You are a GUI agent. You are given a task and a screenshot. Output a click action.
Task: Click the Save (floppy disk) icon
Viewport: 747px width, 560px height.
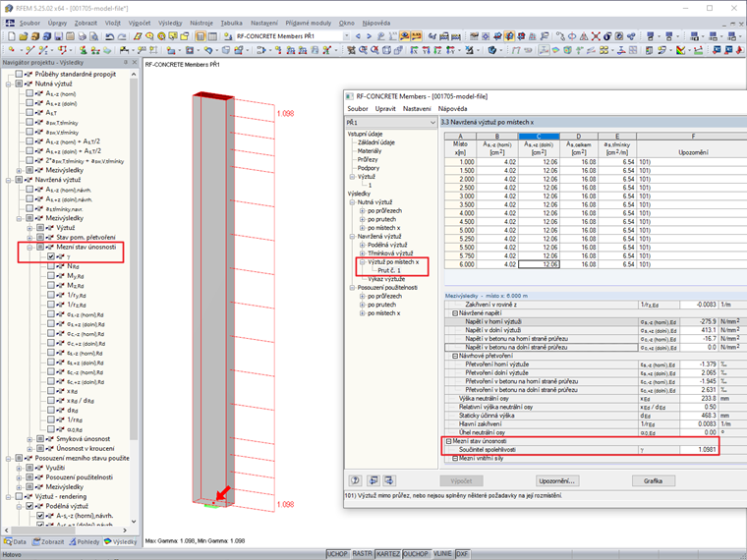tap(58, 36)
